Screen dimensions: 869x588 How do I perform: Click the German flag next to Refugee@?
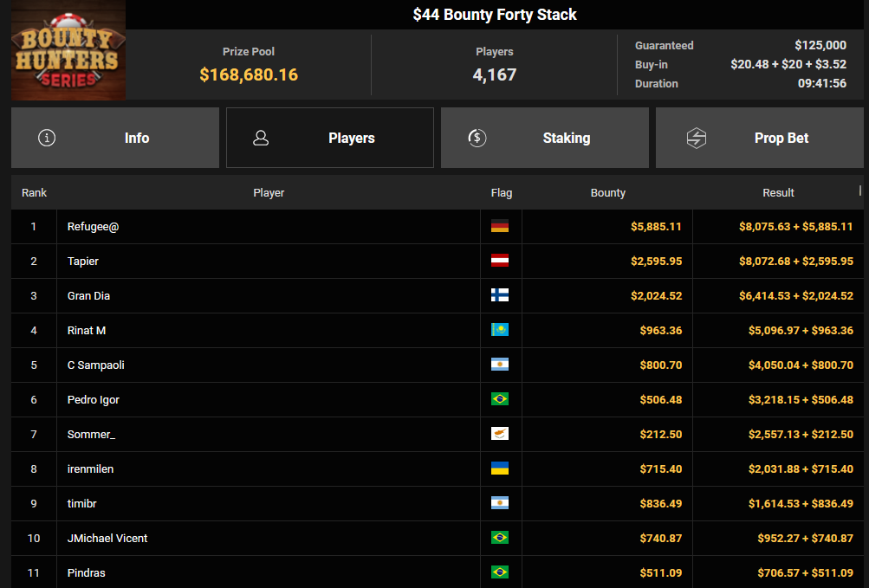coord(500,227)
